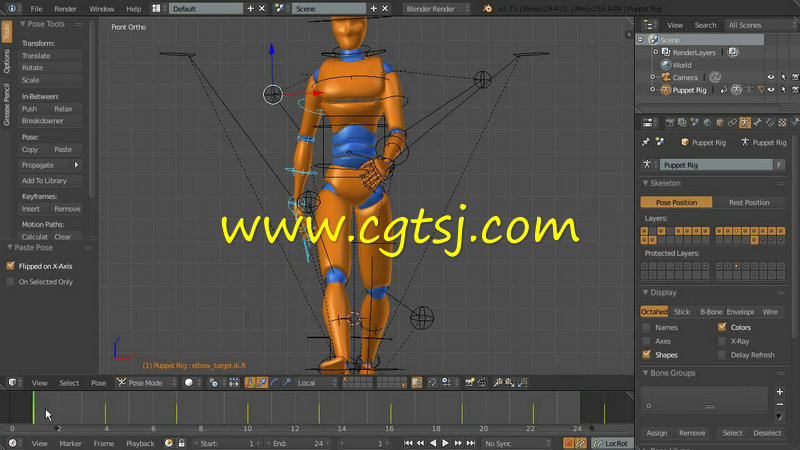Toggle automatic keyframe record button

[x=568, y=443]
